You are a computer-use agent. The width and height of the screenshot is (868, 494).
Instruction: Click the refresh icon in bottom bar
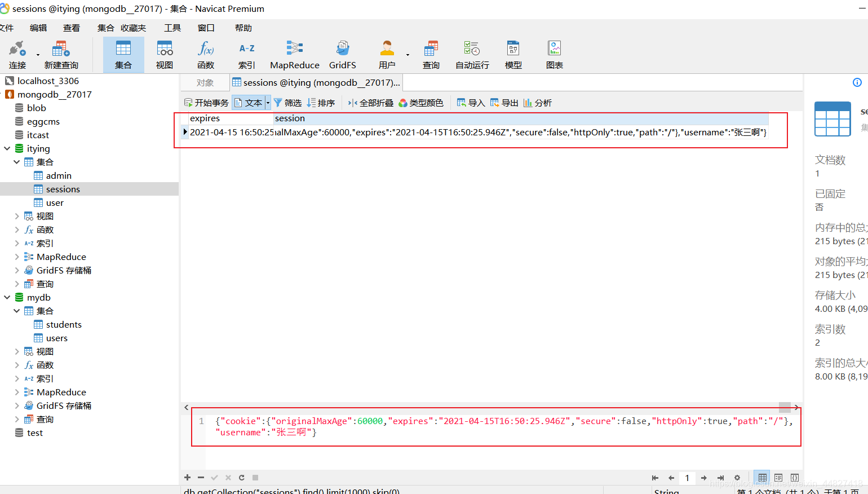coord(242,478)
